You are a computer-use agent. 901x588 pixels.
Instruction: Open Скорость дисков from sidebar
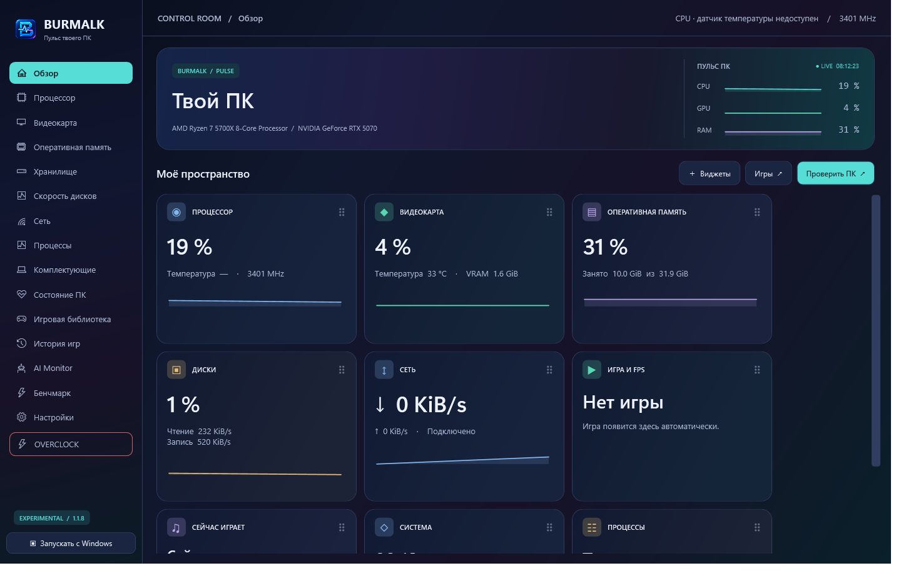tap(71, 196)
